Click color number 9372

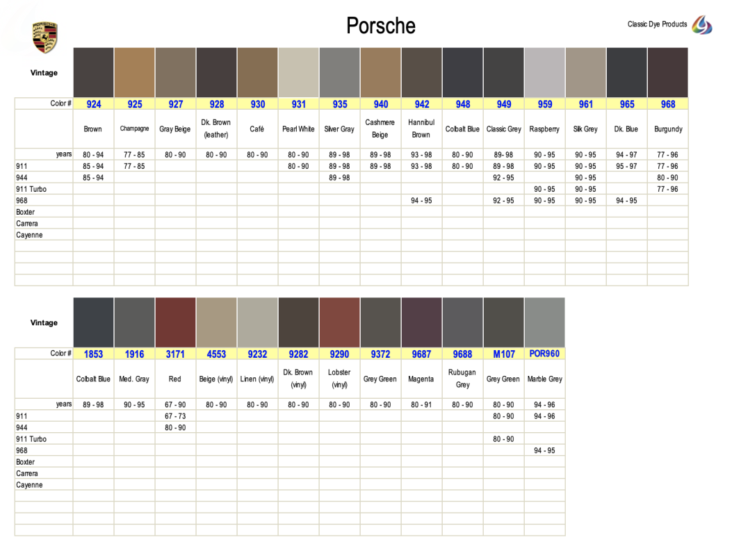(x=381, y=354)
